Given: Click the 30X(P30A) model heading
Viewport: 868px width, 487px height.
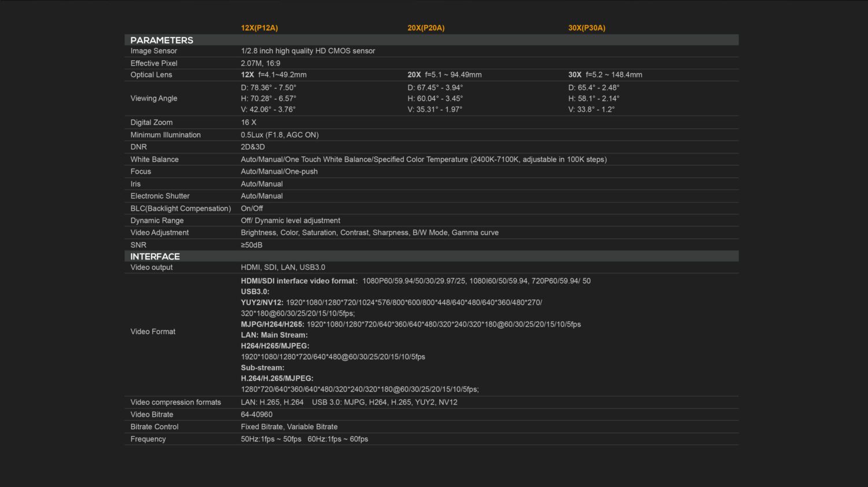Looking at the screenshot, I should tap(586, 28).
